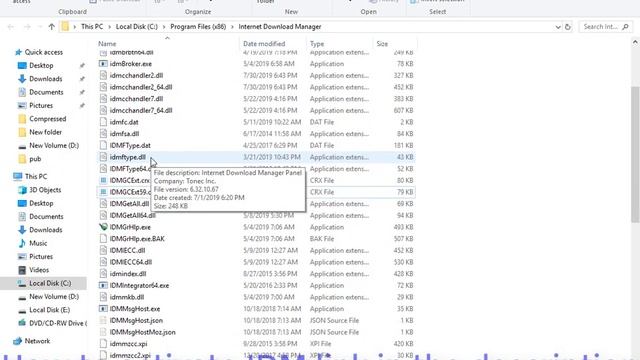Select idmcchandler7_64.dll file
The height and width of the screenshot is (360, 640).
(x=141, y=110)
